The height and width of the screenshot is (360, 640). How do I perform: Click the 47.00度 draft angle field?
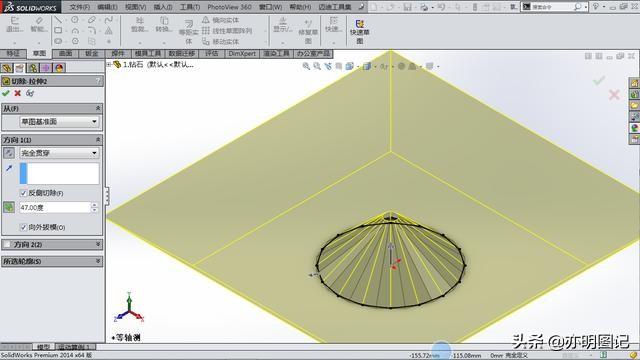pyautogui.click(x=55, y=208)
